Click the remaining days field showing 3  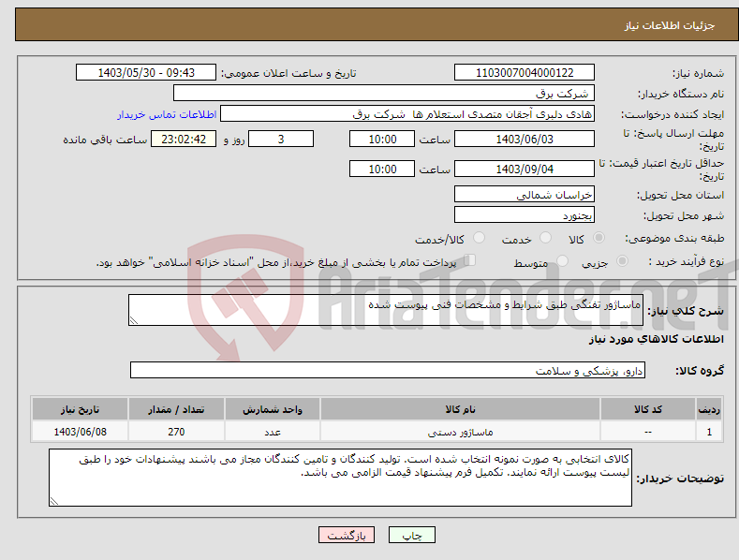[x=281, y=139]
